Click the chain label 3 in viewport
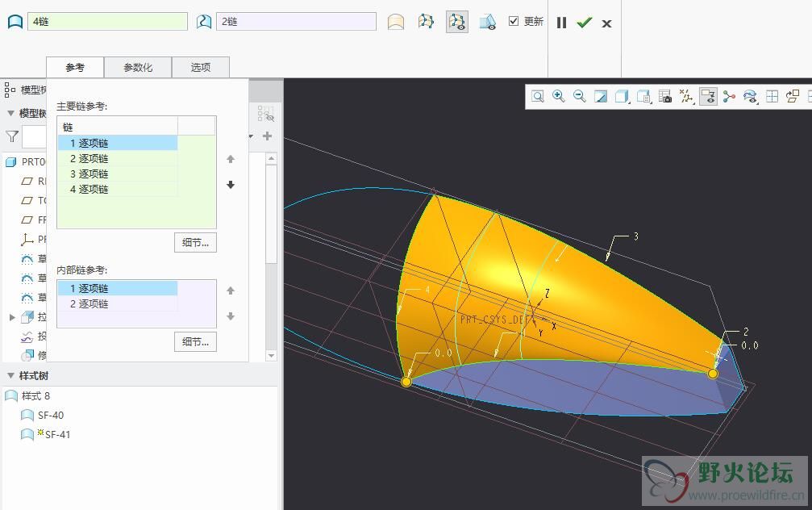This screenshot has width=812, height=510. click(x=636, y=236)
